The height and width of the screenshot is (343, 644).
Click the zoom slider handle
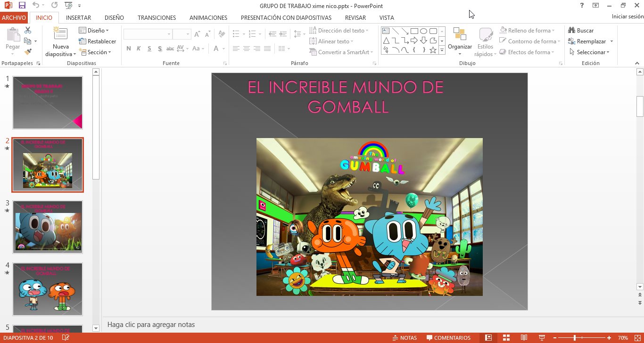click(574, 338)
